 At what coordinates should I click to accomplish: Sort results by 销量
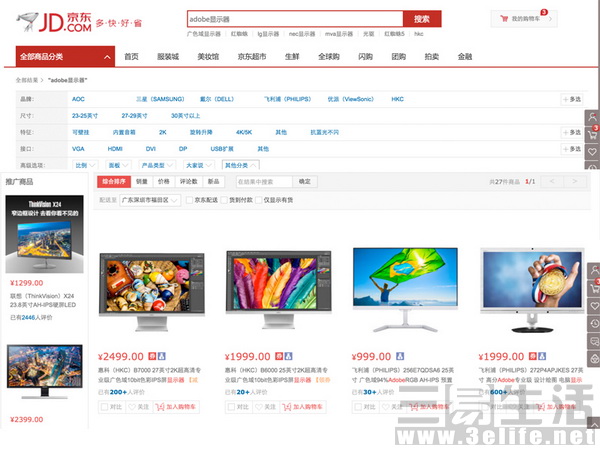pos(142,181)
